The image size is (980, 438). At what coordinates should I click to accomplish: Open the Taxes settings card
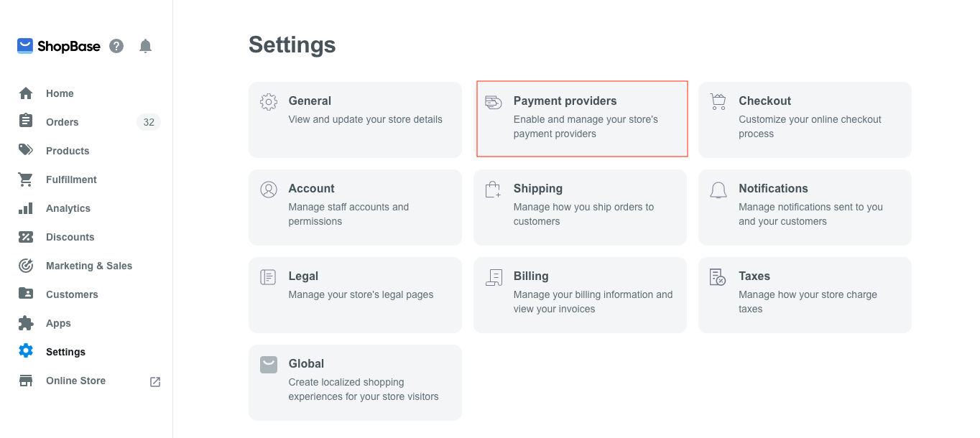[805, 294]
